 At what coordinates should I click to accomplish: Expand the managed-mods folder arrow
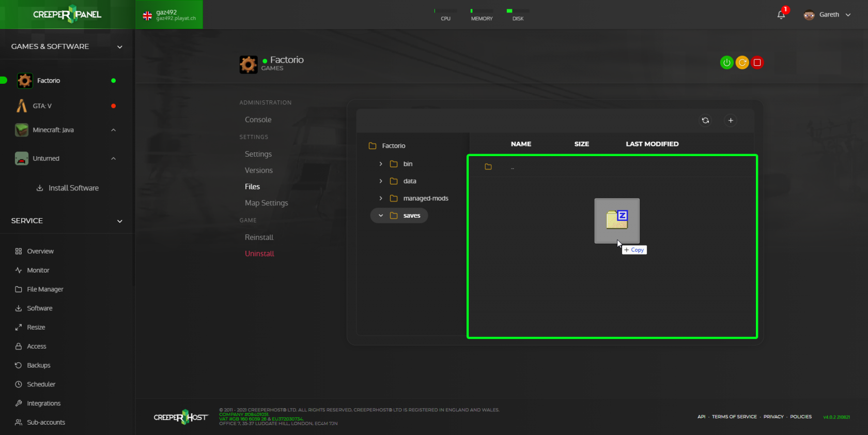point(381,198)
